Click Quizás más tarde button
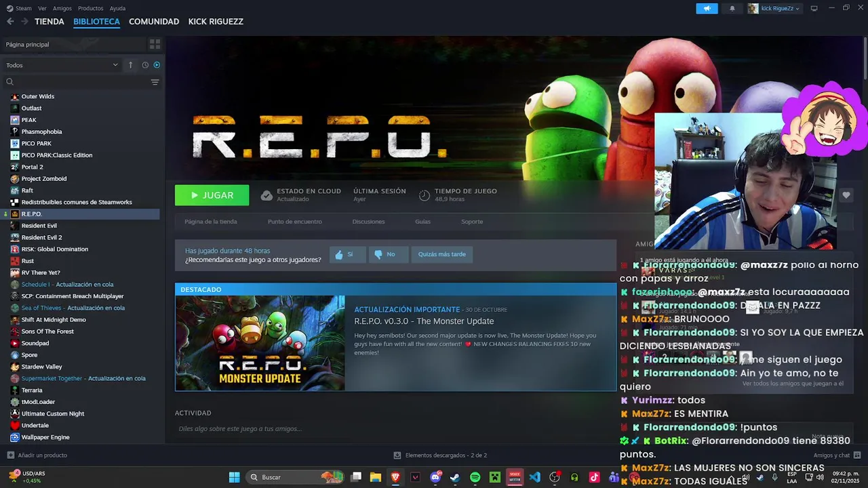Viewport: 868px width, 488px height. point(441,254)
